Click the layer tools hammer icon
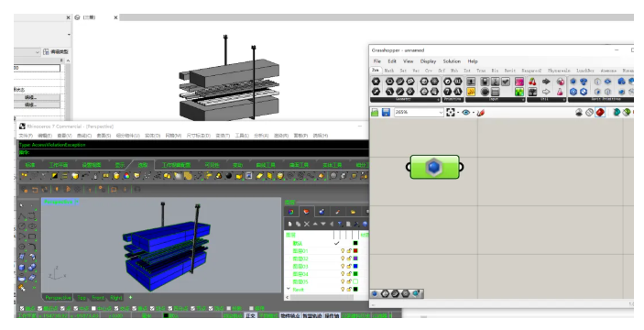 coord(356,224)
